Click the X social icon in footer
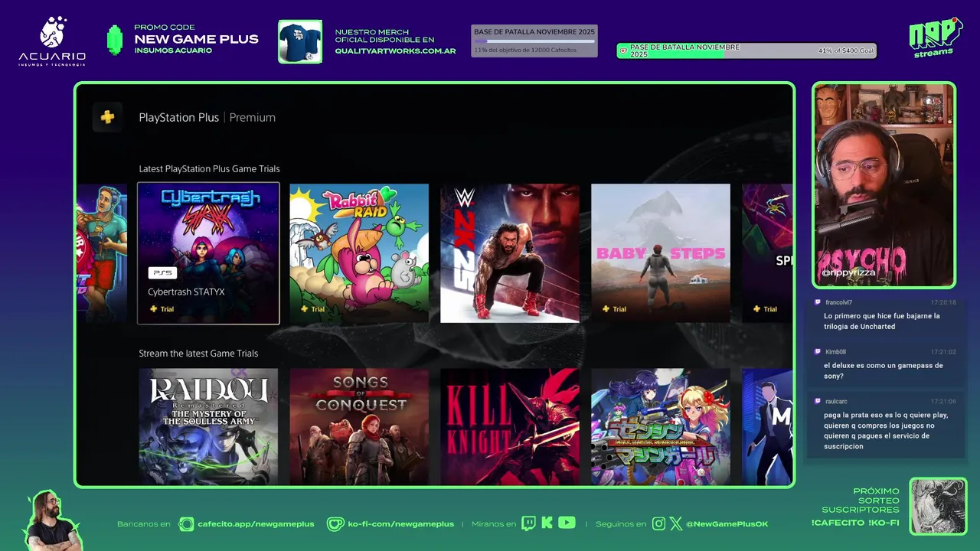 (676, 524)
